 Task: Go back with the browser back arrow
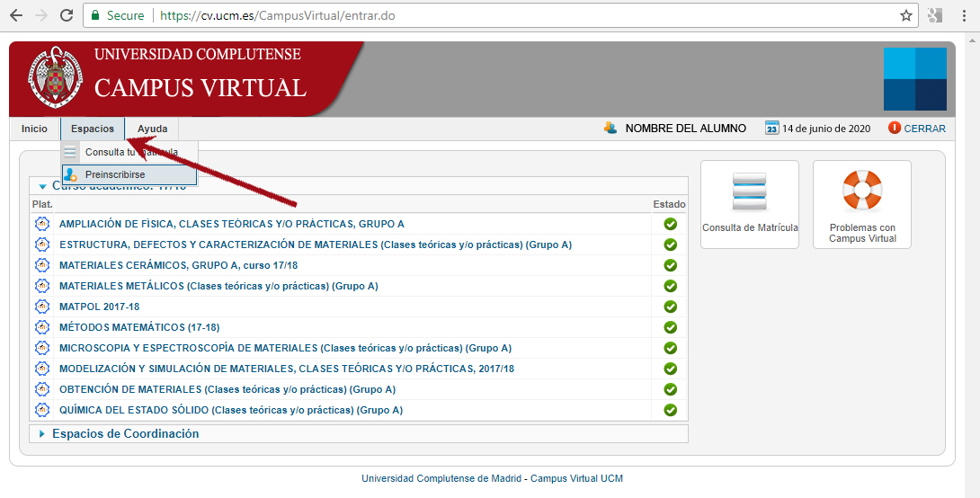15,15
